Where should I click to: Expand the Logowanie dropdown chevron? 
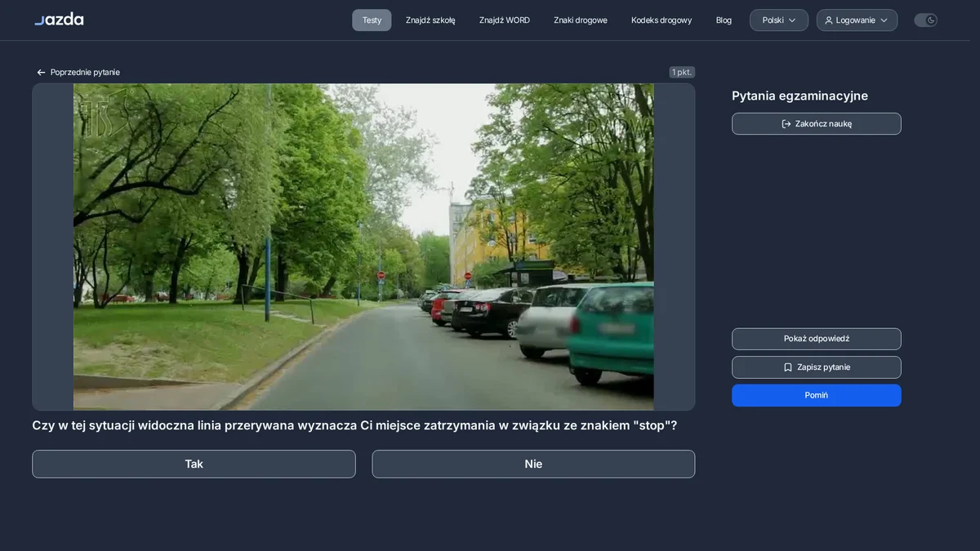[884, 20]
